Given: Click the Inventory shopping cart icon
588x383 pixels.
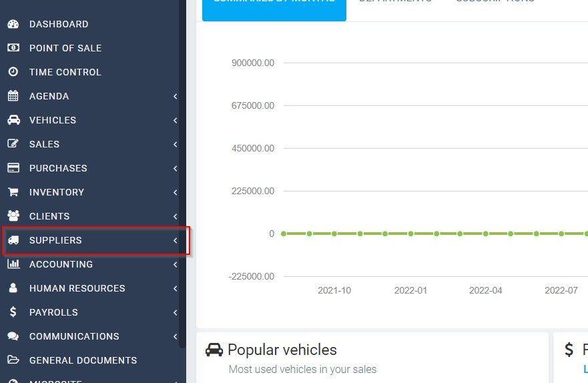Looking at the screenshot, I should click(13, 192).
